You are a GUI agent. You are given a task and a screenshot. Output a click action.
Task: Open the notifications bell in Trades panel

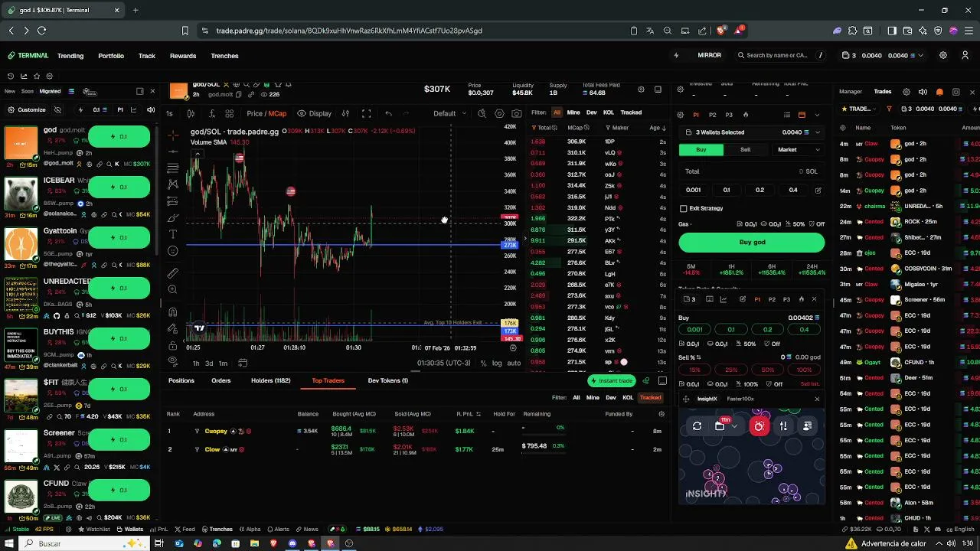[939, 92]
